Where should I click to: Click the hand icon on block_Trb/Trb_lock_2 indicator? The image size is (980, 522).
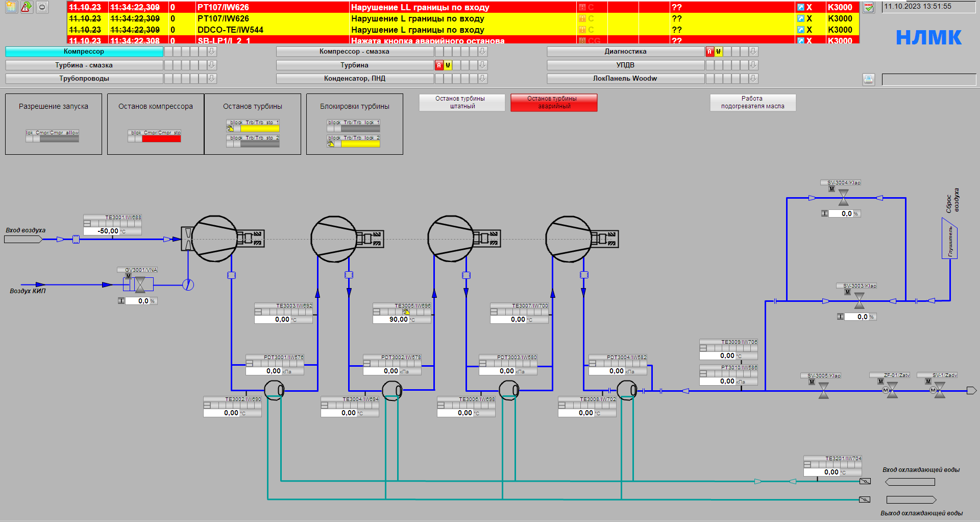pyautogui.click(x=331, y=144)
